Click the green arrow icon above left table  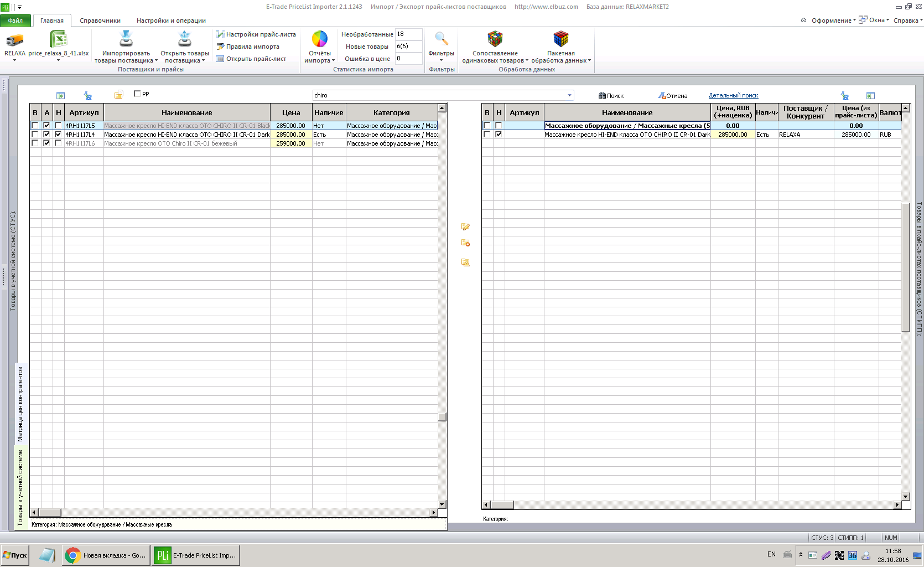[61, 96]
